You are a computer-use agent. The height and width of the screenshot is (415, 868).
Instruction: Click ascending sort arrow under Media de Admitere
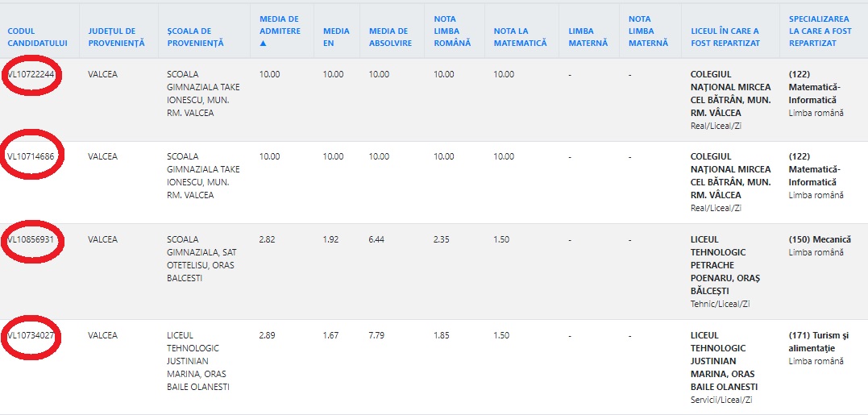pos(263,44)
